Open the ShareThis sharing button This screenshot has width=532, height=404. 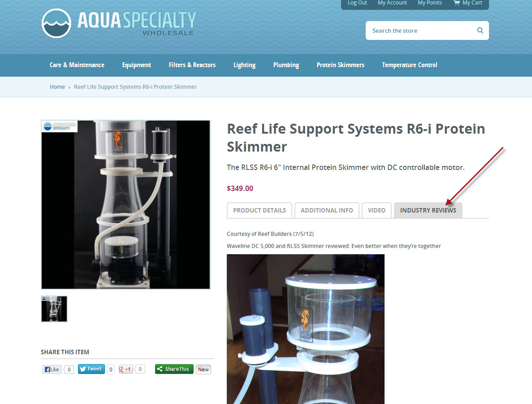tap(174, 369)
